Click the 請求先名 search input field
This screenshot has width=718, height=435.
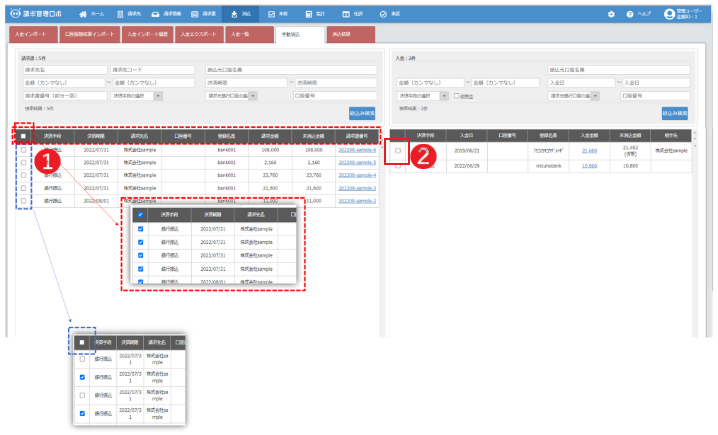pyautogui.click(x=63, y=70)
